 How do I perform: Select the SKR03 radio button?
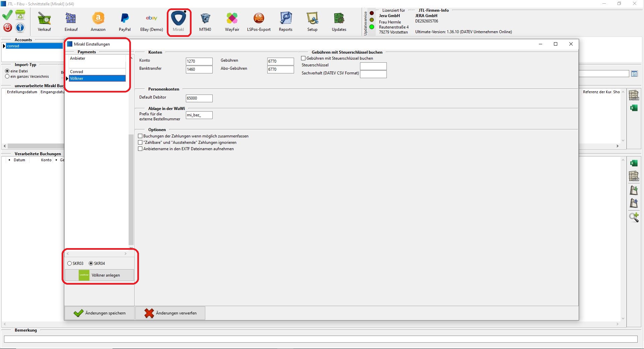coord(70,264)
